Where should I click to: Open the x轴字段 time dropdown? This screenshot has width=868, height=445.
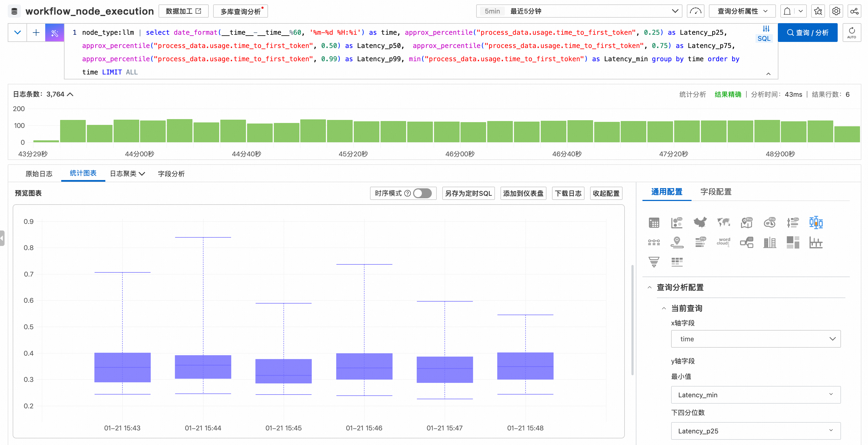(x=756, y=339)
